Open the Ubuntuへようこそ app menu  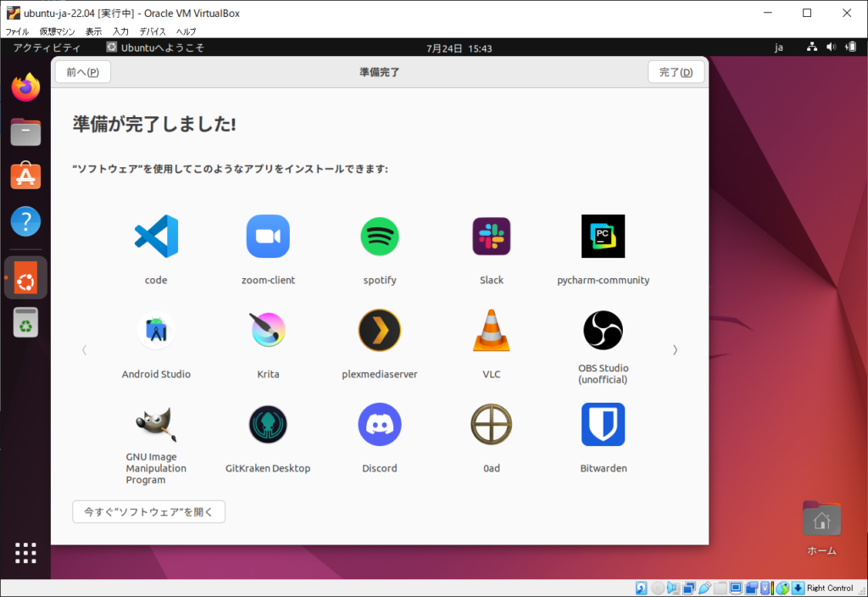pyautogui.click(x=156, y=47)
